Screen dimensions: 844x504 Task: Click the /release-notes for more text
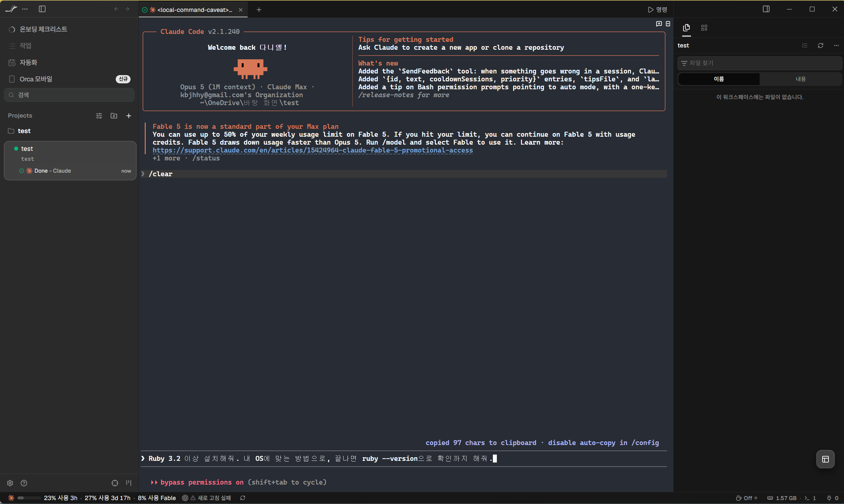pos(404,95)
